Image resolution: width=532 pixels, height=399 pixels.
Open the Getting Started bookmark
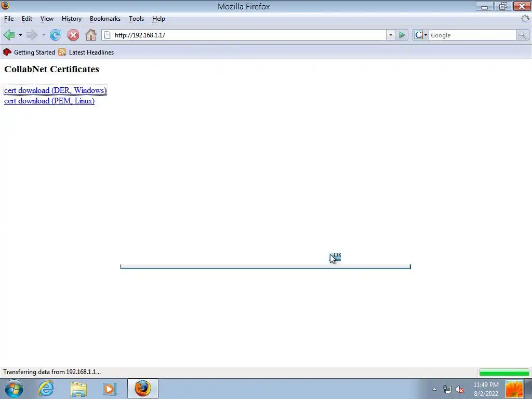(29, 52)
